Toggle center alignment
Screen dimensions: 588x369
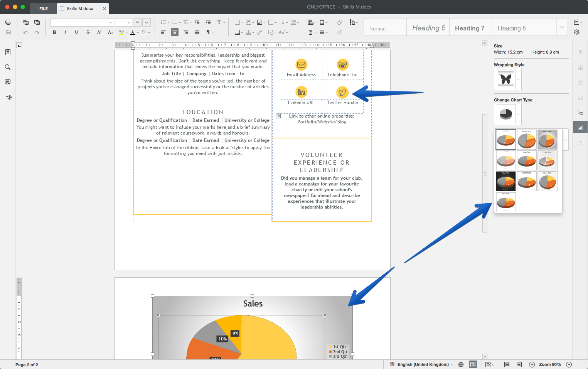pyautogui.click(x=175, y=32)
